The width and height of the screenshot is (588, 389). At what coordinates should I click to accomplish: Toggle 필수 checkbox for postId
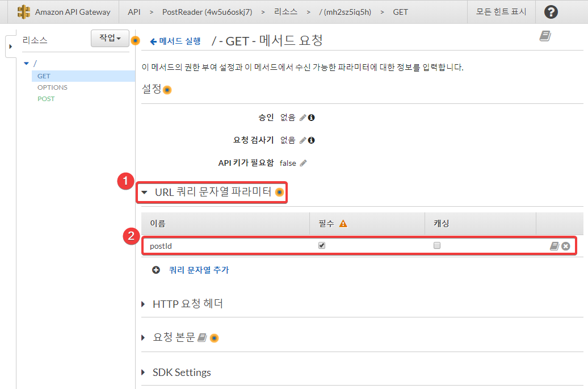[322, 245]
